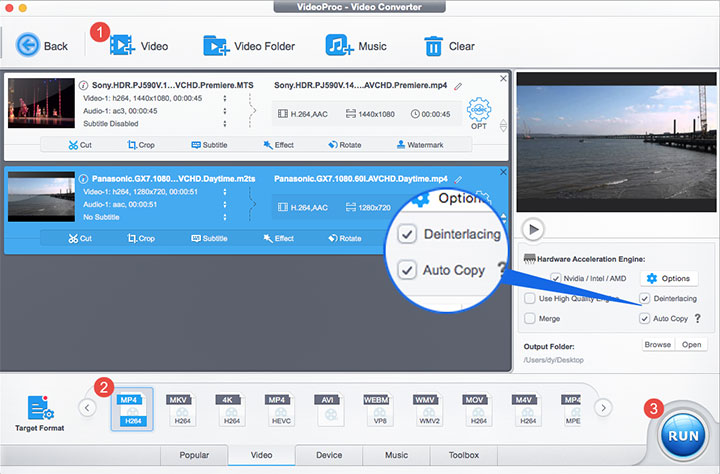The width and height of the screenshot is (720, 474).
Task: Enable Merge checkbox
Action: click(x=529, y=318)
